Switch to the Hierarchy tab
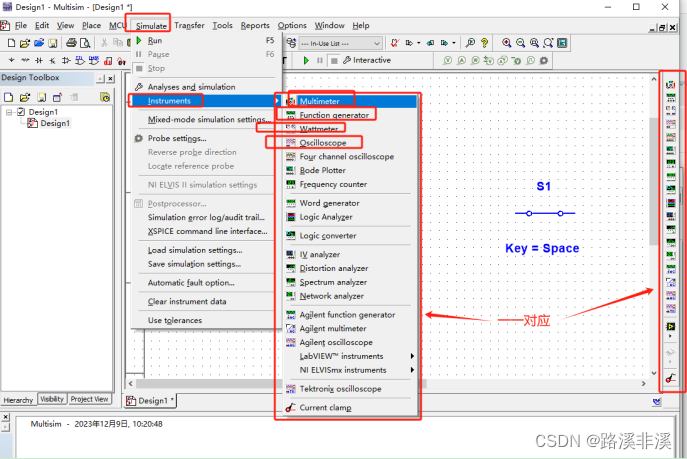Viewport: 687px width, 459px height. click(x=18, y=400)
